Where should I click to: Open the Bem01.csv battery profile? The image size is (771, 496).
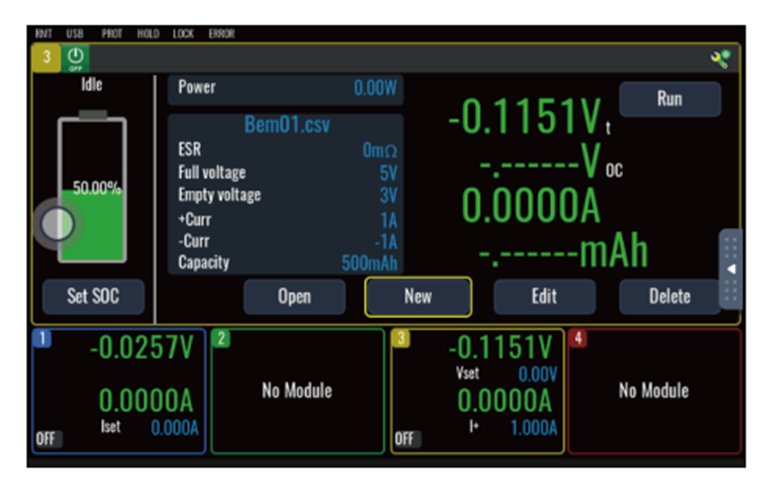pyautogui.click(x=287, y=126)
